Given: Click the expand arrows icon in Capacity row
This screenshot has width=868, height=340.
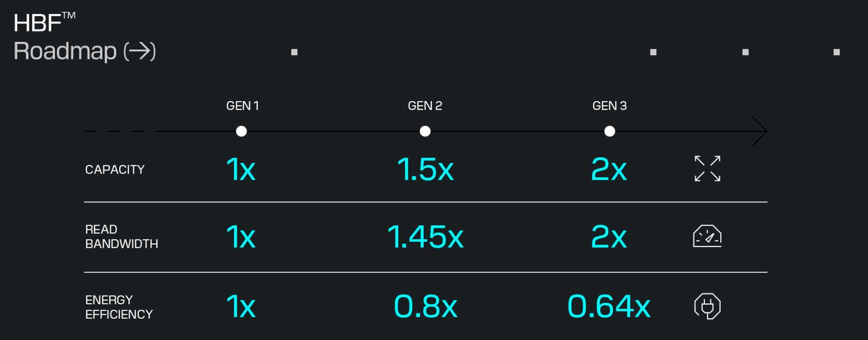Looking at the screenshot, I should 707,169.
